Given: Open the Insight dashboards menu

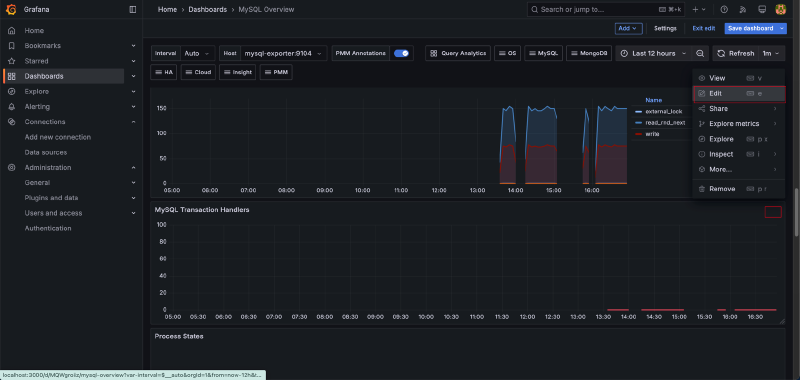Looking at the screenshot, I should 237,72.
